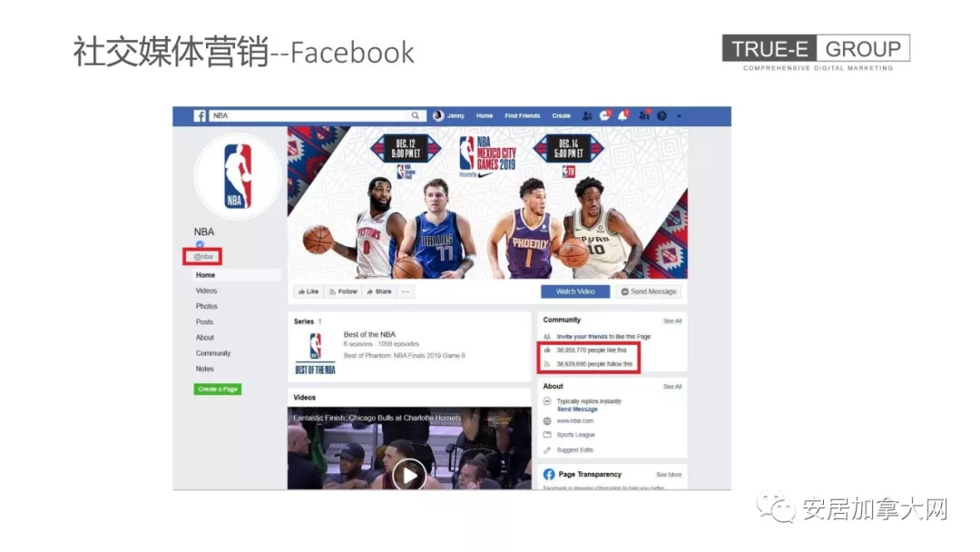The image size is (980, 552).
Task: Open Posts in page sidebar
Action: (204, 322)
